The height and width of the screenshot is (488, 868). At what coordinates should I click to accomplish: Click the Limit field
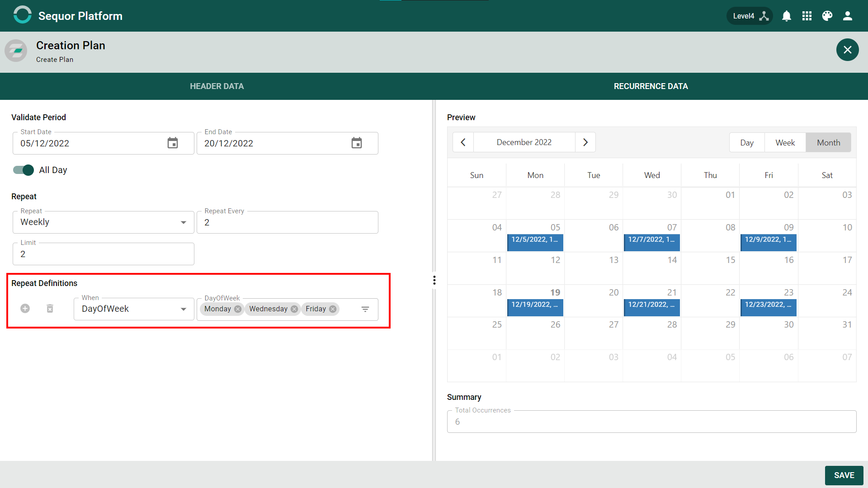point(104,254)
